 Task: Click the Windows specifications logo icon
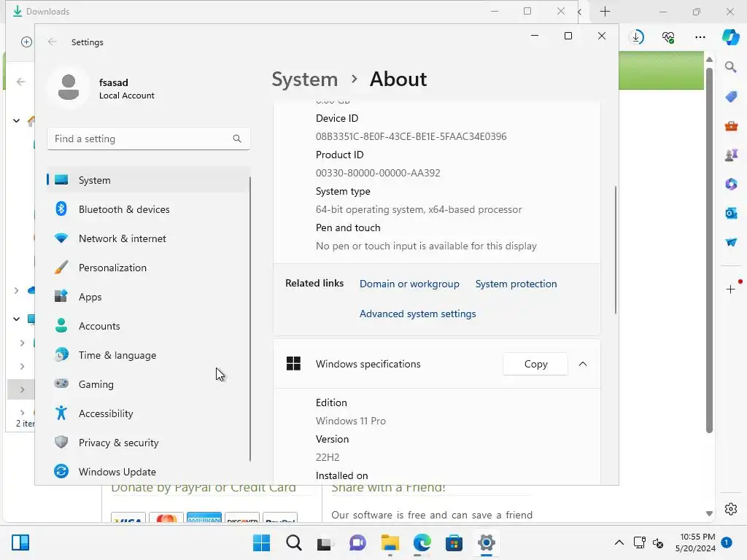pyautogui.click(x=293, y=364)
